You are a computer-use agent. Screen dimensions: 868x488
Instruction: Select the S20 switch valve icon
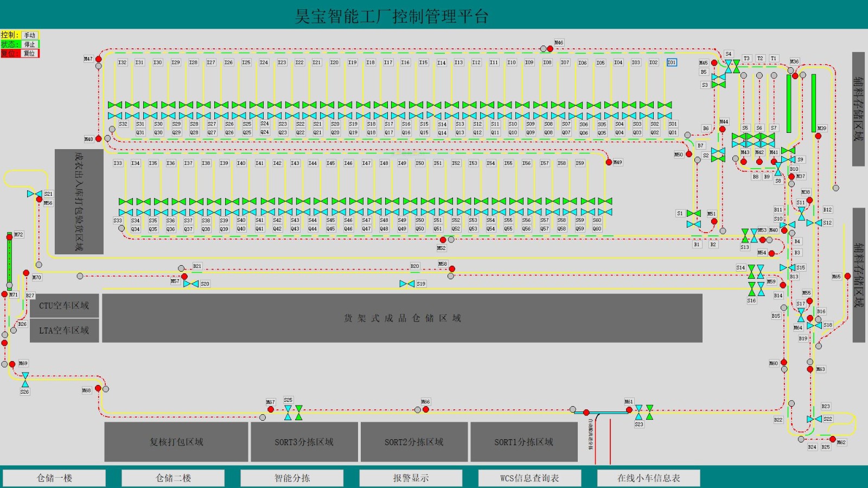[x=191, y=284]
